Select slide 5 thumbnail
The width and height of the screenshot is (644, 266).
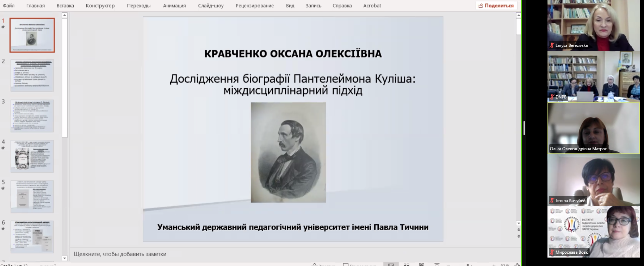(32, 197)
